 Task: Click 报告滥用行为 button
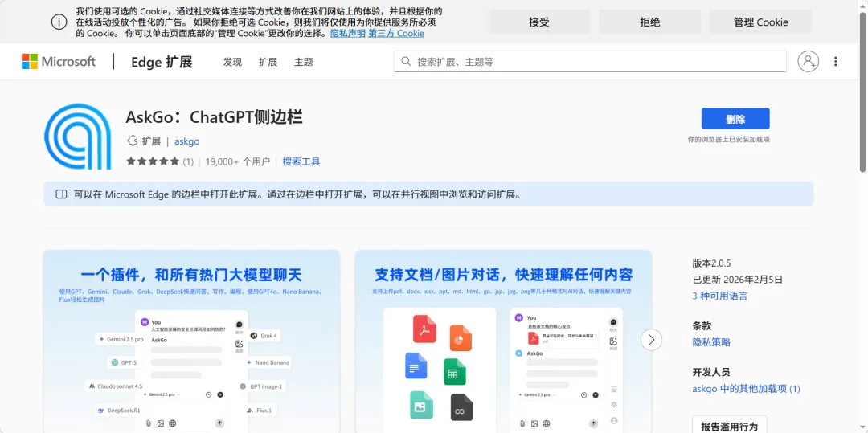[730, 427]
